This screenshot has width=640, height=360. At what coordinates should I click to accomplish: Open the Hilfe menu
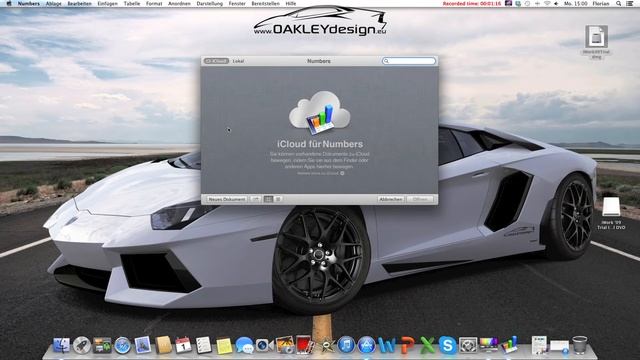[x=291, y=3]
